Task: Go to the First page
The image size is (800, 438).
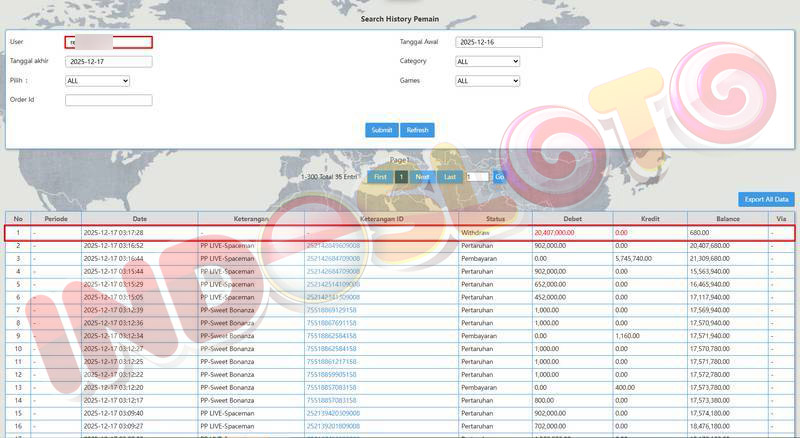Action: click(378, 177)
